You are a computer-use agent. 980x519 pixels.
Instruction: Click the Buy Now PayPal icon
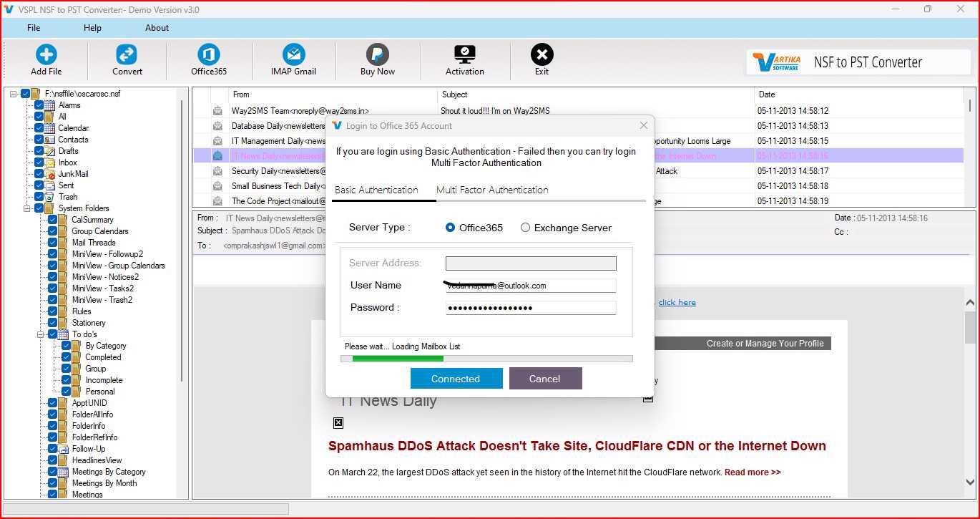377,54
